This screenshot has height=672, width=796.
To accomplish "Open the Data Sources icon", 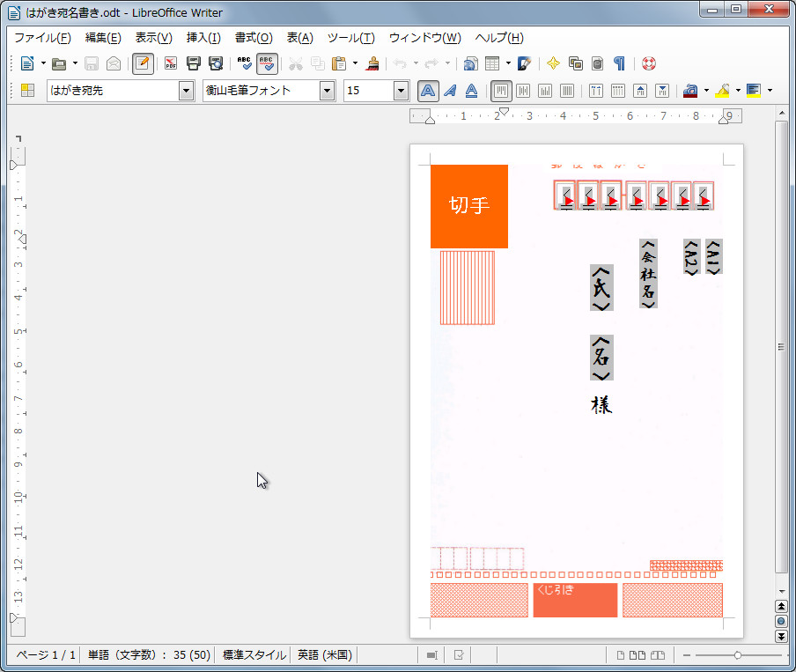I will pyautogui.click(x=598, y=63).
